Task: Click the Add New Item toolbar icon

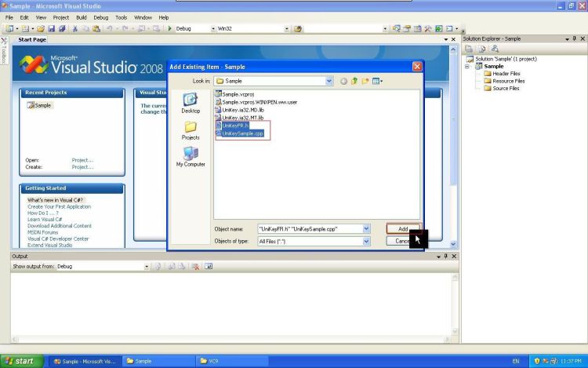Action: (x=25, y=28)
